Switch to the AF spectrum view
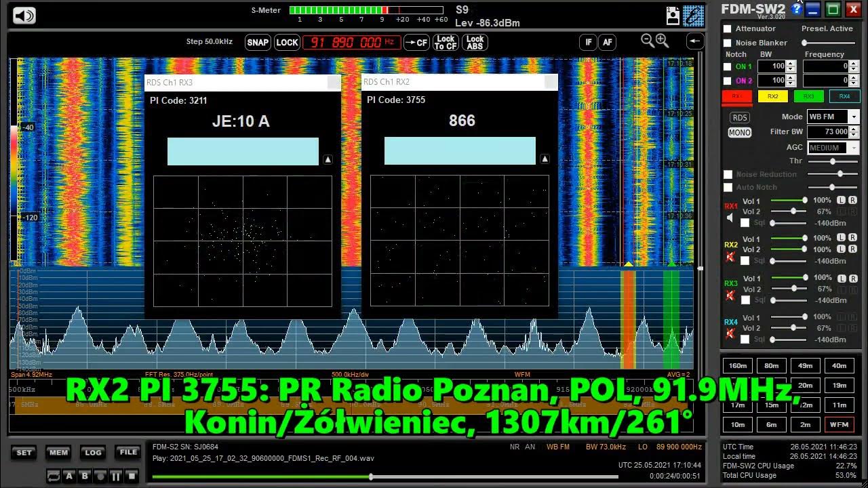This screenshot has height=488, width=868. point(607,42)
